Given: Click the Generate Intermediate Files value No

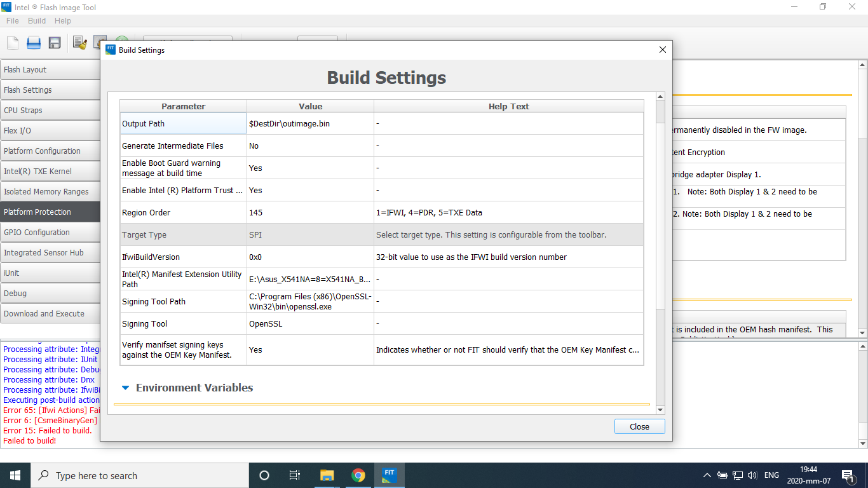Looking at the screenshot, I should [x=310, y=146].
